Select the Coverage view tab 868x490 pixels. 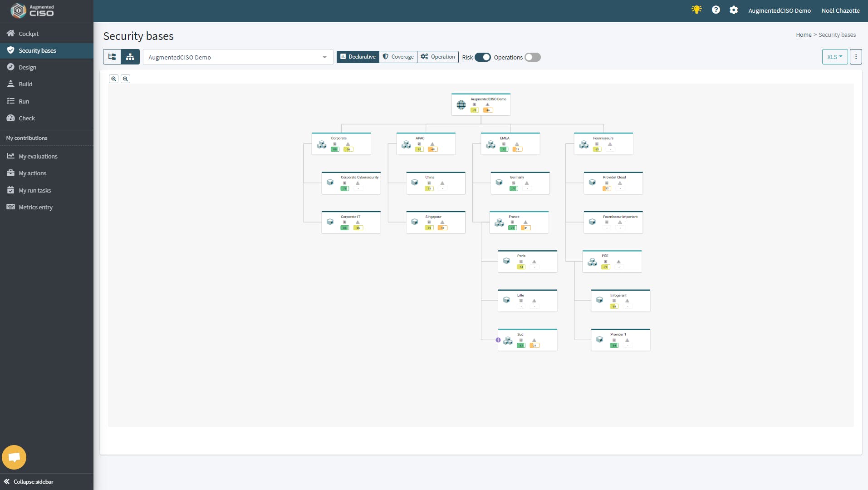click(398, 57)
